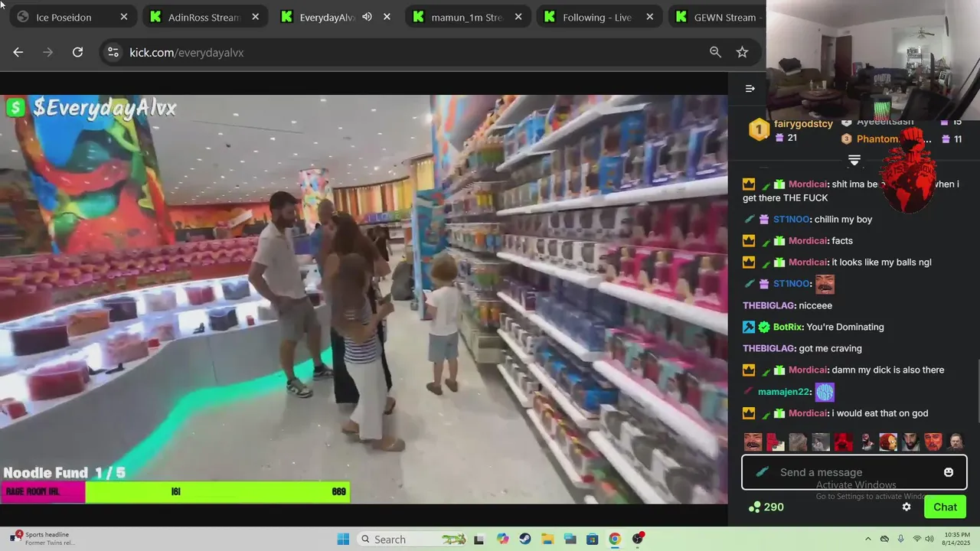The image size is (980, 551).
Task: Click the emote in ST1NOO's emote message
Action: [x=825, y=284]
